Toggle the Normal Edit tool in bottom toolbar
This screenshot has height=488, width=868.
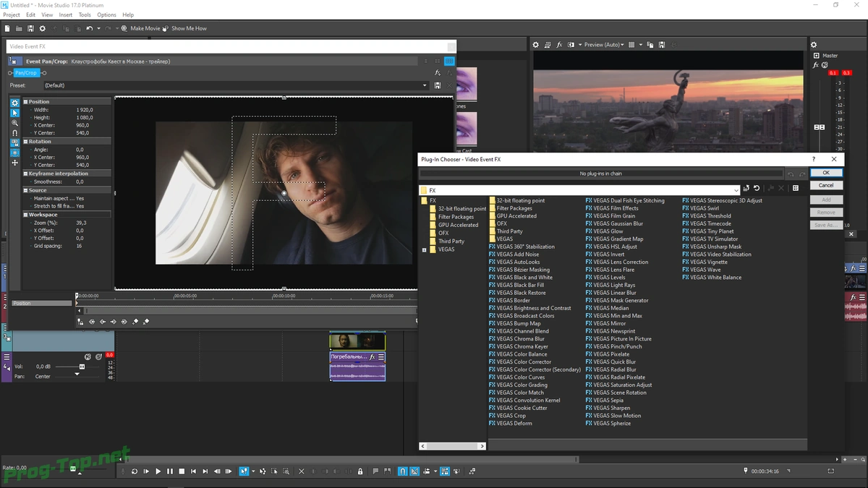point(244,471)
